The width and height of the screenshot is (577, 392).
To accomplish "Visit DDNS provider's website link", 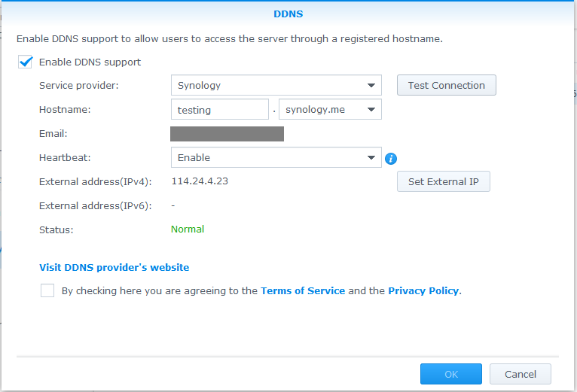I will point(114,267).
